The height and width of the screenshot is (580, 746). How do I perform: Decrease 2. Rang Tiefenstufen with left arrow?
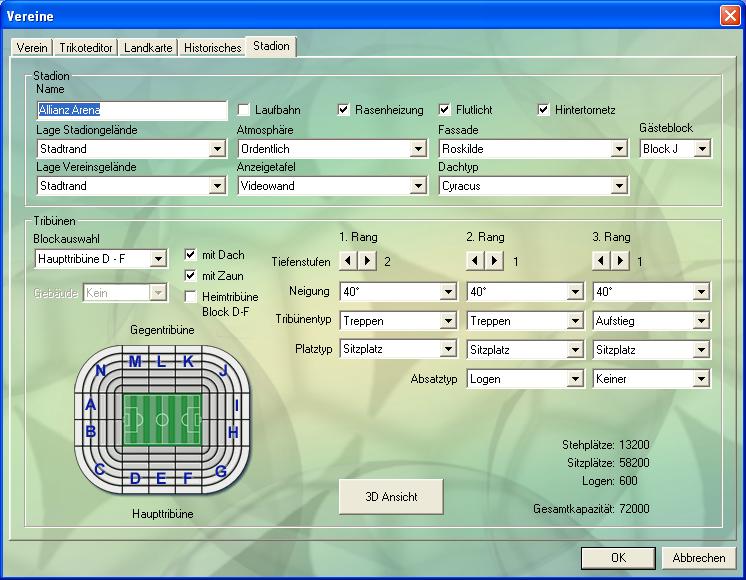point(475,261)
